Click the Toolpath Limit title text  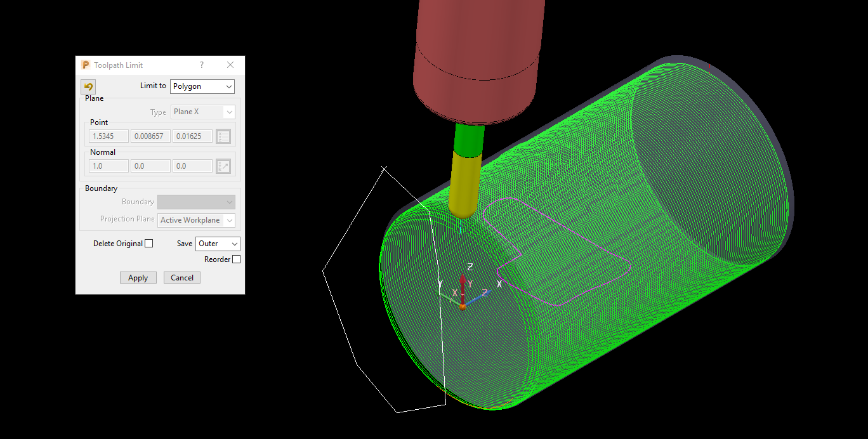coord(119,65)
